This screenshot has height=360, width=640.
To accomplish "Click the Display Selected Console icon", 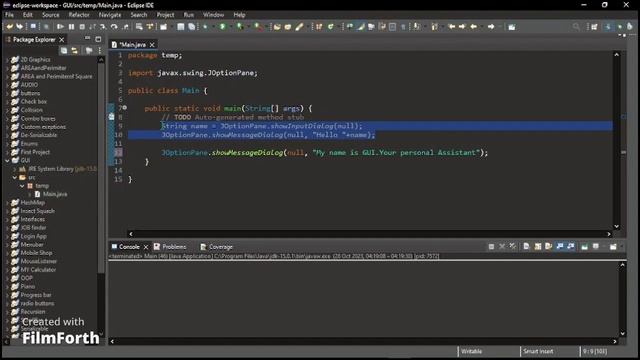I will [x=596, y=247].
